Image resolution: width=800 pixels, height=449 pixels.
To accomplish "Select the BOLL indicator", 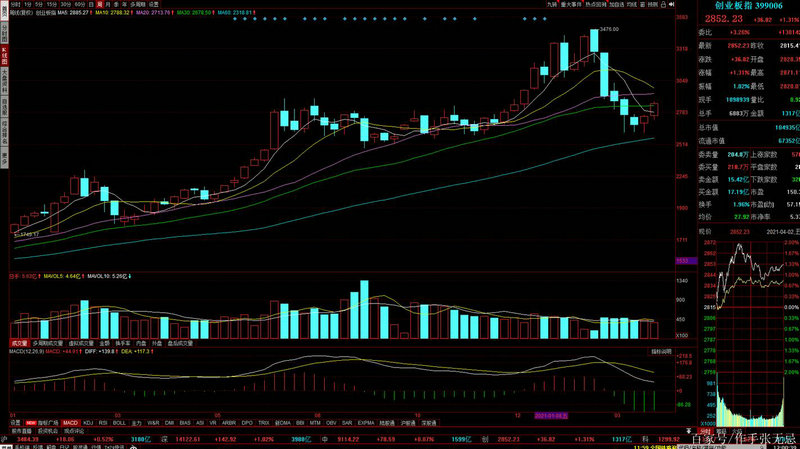I will pyautogui.click(x=119, y=423).
